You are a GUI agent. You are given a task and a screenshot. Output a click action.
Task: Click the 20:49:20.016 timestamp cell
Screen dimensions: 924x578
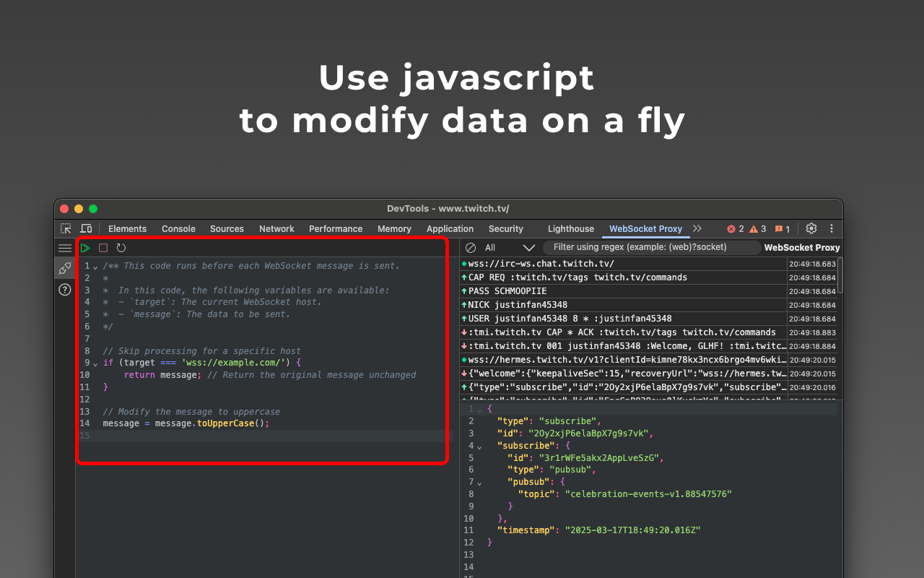click(x=812, y=388)
